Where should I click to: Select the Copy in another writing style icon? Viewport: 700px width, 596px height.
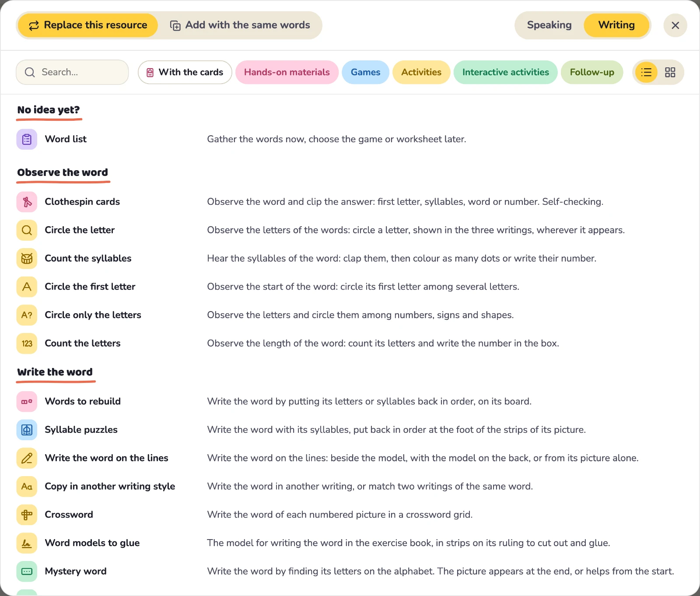(x=27, y=487)
